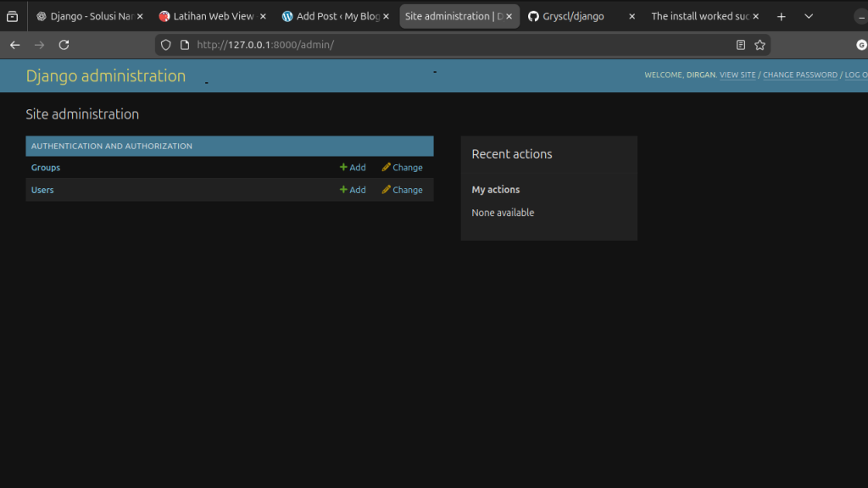This screenshot has height=488, width=868.
Task: Click the View Site link
Action: (737, 75)
